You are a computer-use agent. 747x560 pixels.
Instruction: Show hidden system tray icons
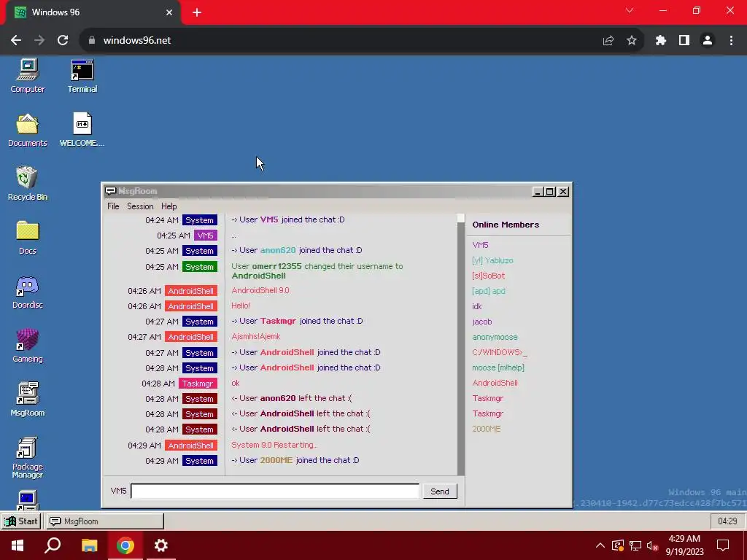click(x=600, y=545)
